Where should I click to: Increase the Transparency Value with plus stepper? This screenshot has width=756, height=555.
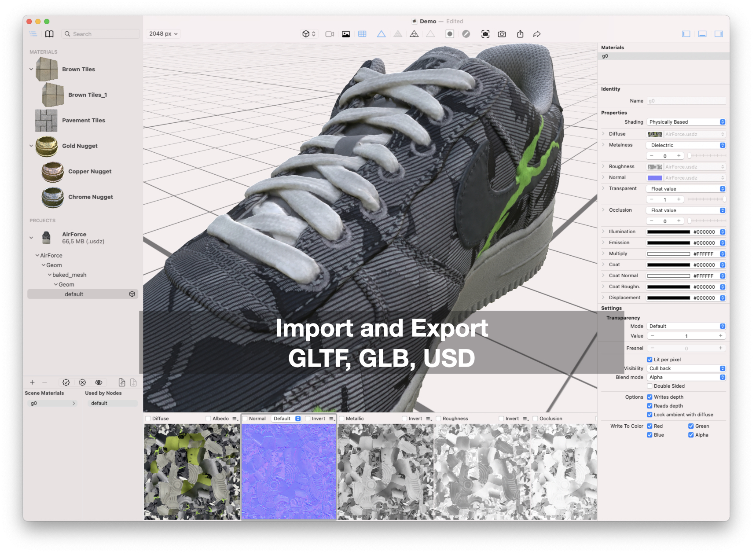coord(720,336)
